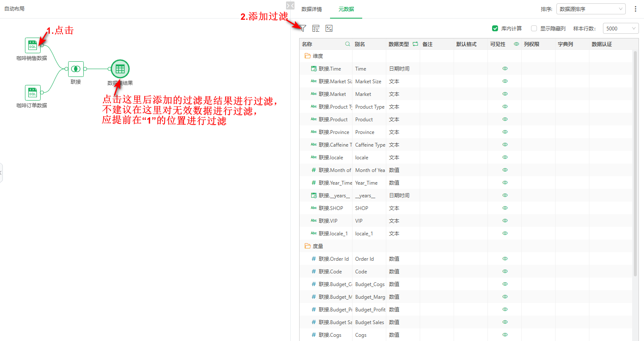Click the date icon of 联接.Time

[x=314, y=68]
